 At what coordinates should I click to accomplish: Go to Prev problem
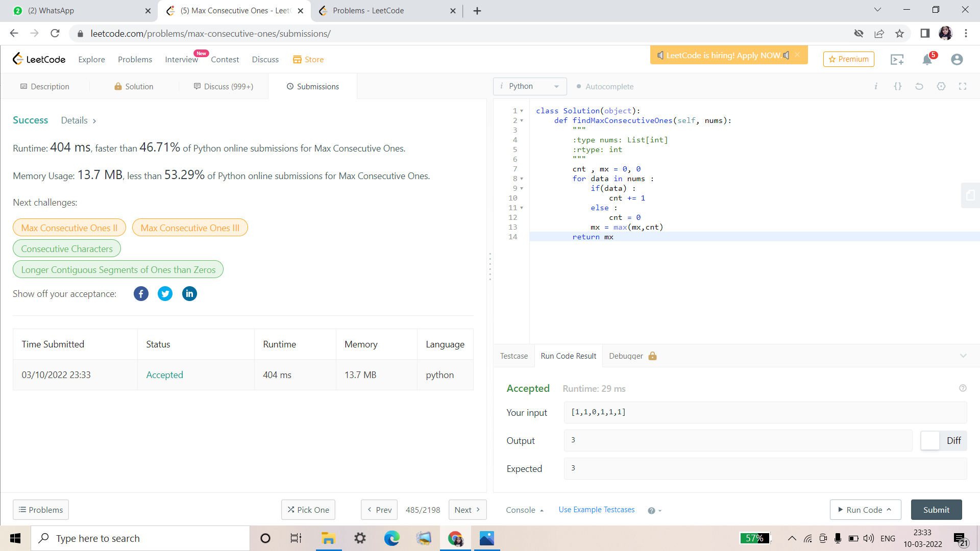coord(379,509)
